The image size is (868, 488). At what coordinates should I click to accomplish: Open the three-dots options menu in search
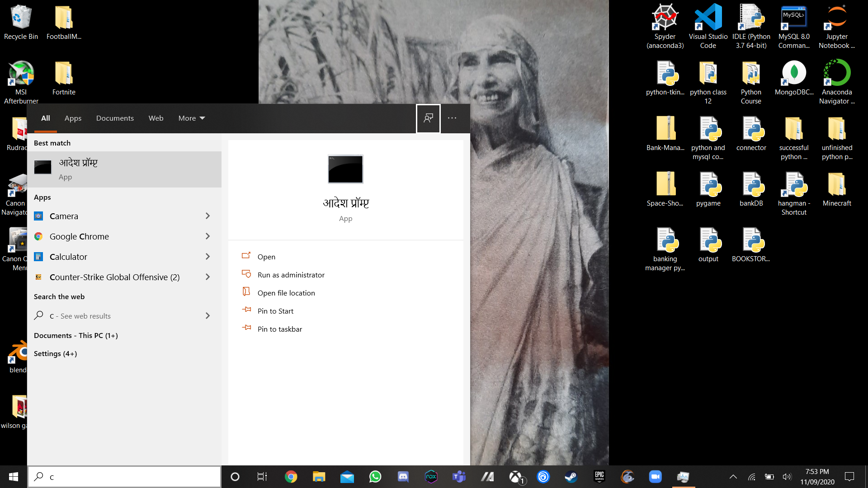pos(452,118)
